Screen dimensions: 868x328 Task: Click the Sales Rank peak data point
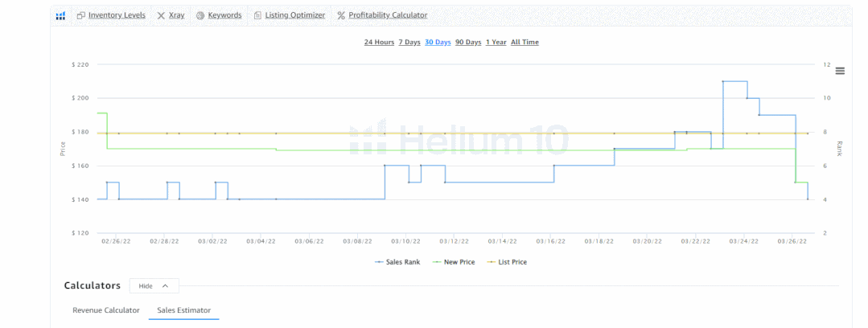coord(723,81)
